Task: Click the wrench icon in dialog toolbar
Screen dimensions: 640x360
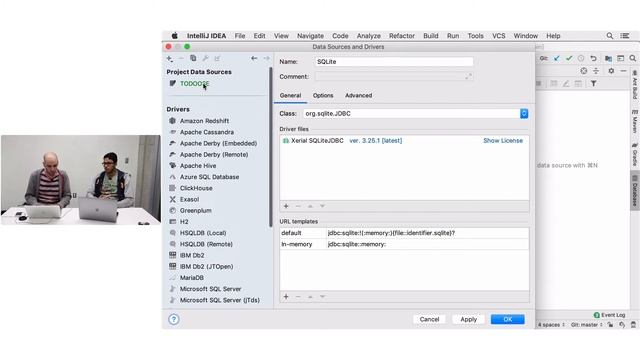Action: 205,58
